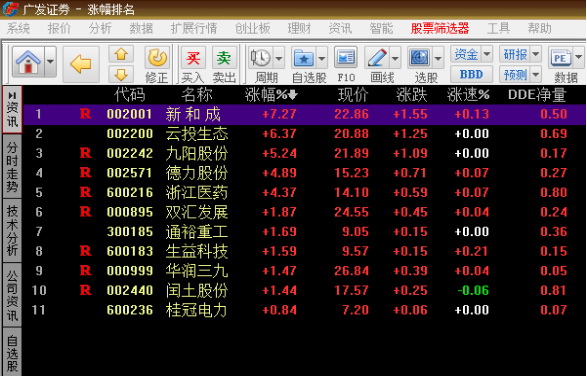Click the 资金 funds button
The image size is (587, 376).
click(466, 54)
